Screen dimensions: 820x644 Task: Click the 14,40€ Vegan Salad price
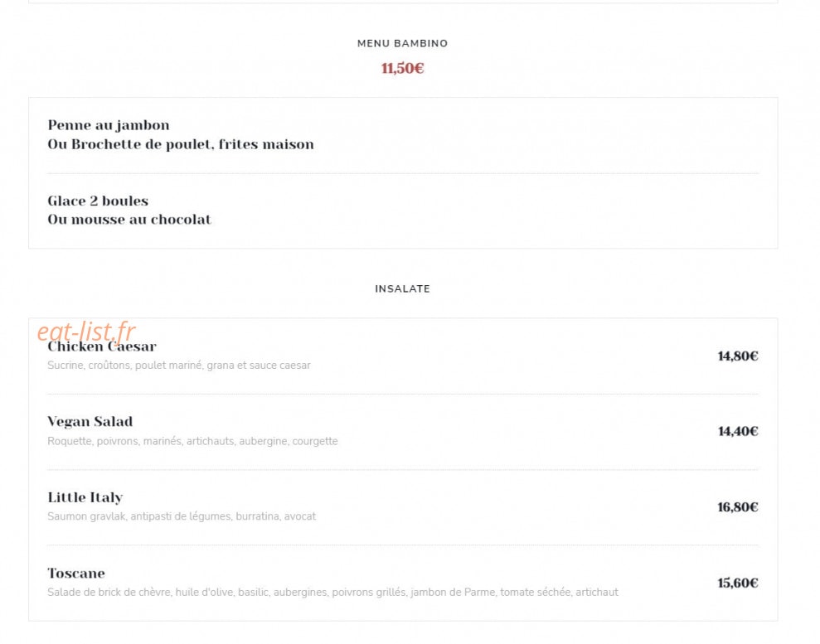738,431
